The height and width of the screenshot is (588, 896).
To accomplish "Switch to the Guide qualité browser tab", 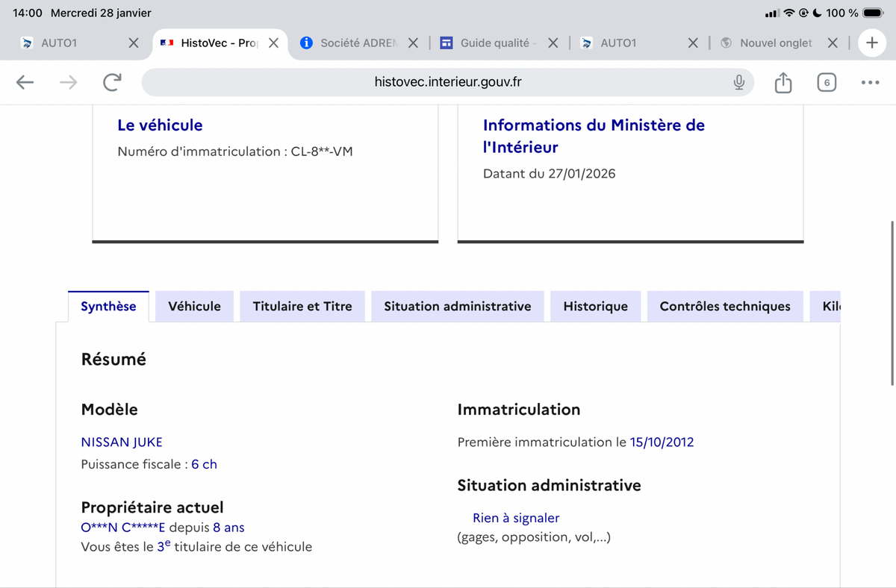I will tap(494, 43).
